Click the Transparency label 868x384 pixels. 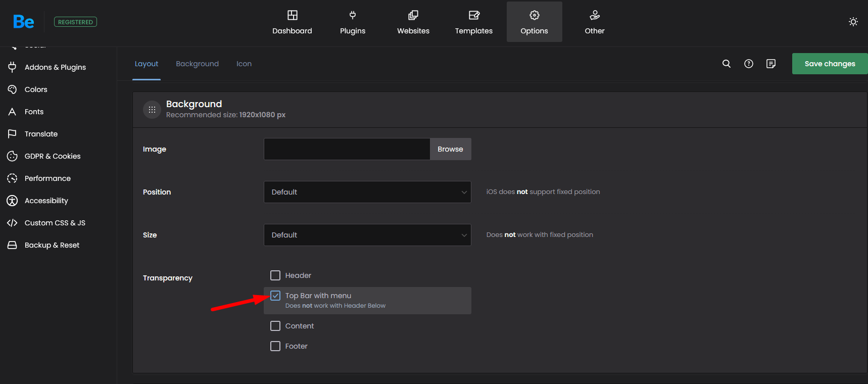[168, 278]
